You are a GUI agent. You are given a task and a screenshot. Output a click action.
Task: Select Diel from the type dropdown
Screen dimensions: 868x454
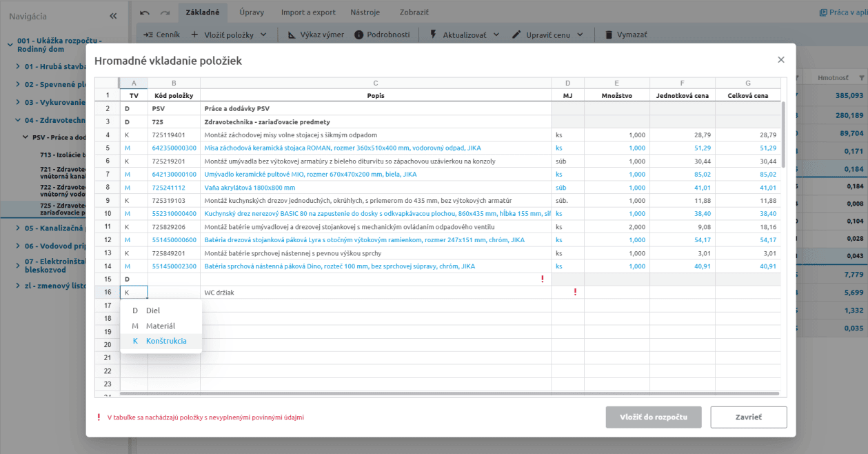click(x=161, y=311)
